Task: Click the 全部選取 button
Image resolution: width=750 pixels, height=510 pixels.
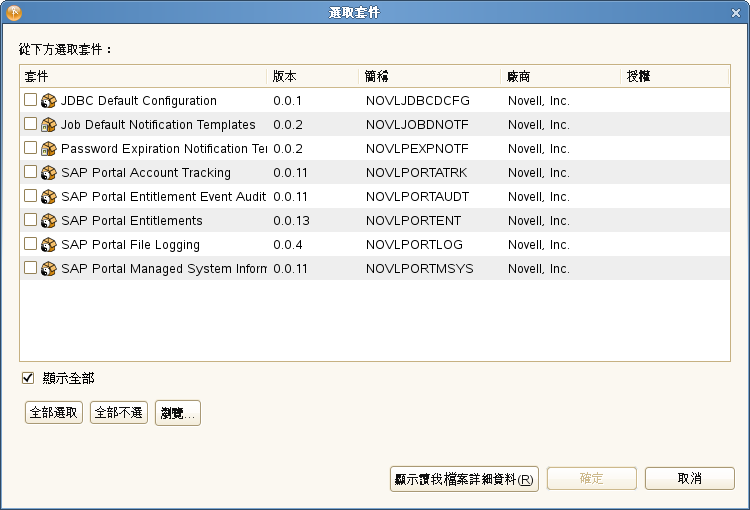Action: pyautogui.click(x=54, y=412)
